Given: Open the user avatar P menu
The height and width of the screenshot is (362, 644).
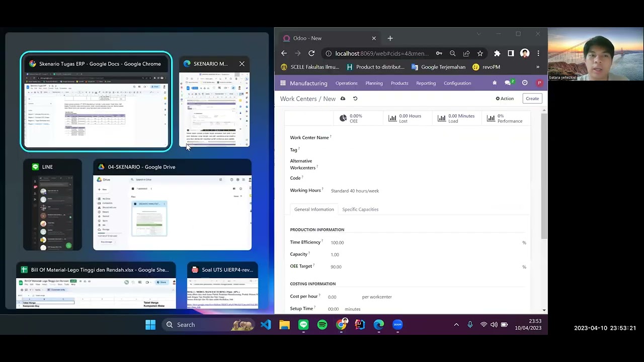Looking at the screenshot, I should 539,83.
